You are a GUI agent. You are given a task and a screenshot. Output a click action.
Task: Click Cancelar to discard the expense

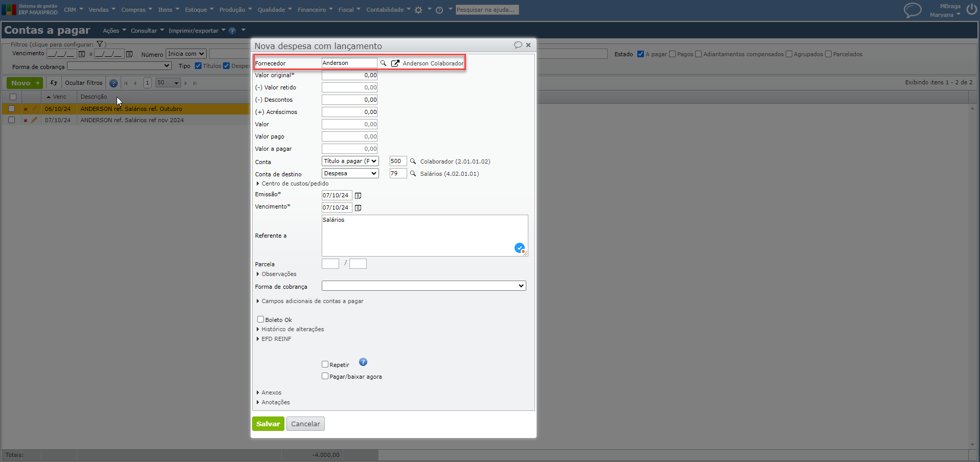coord(305,424)
